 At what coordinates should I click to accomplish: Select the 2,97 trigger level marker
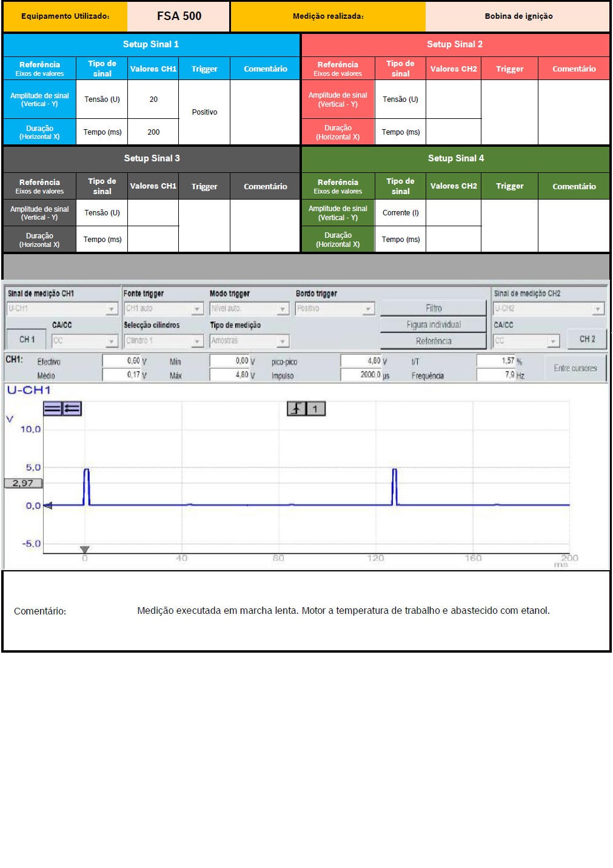pos(24,483)
